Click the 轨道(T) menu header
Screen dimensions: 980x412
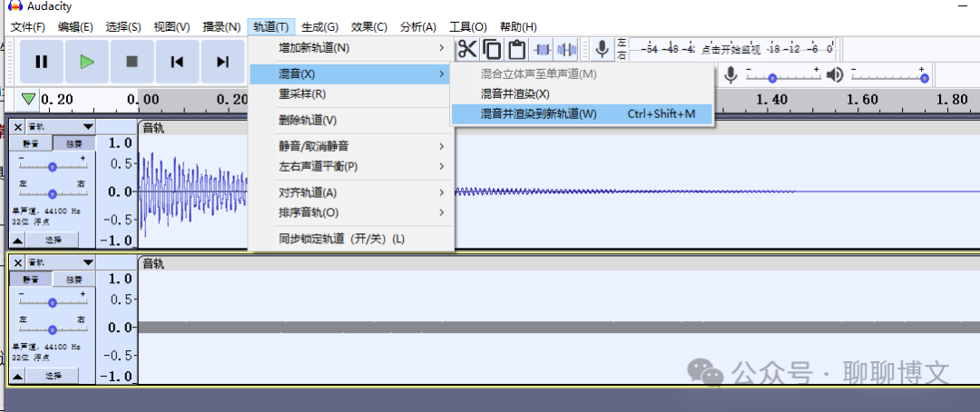270,27
